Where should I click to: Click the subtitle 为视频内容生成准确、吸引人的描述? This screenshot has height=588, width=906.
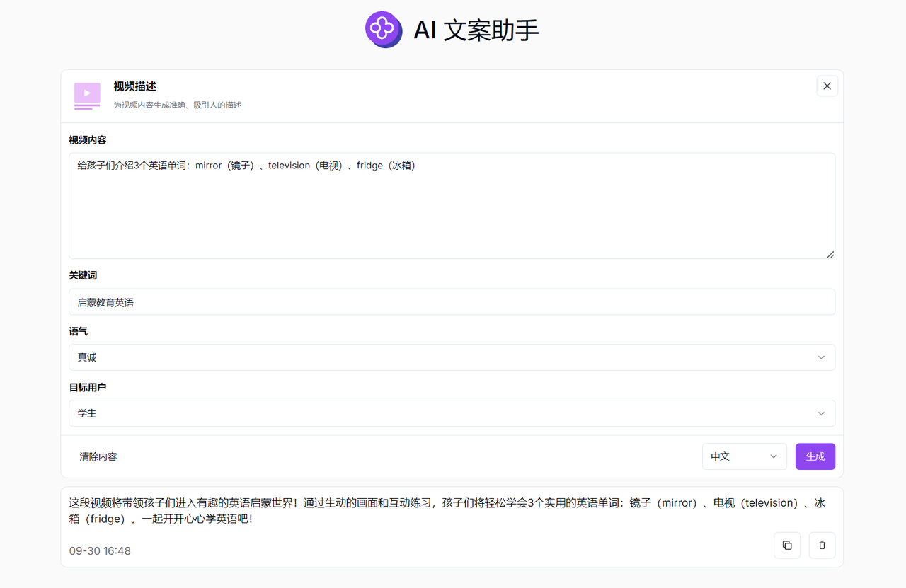pyautogui.click(x=178, y=105)
